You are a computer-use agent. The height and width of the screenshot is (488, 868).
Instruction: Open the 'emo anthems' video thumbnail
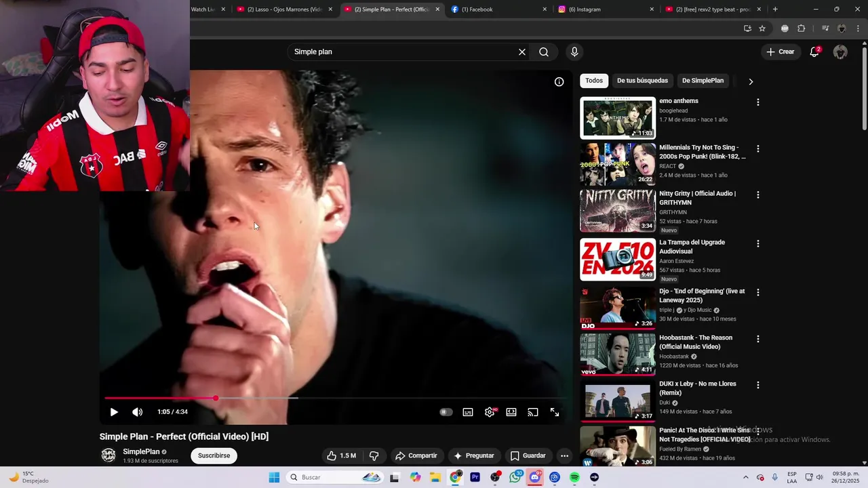[618, 118]
